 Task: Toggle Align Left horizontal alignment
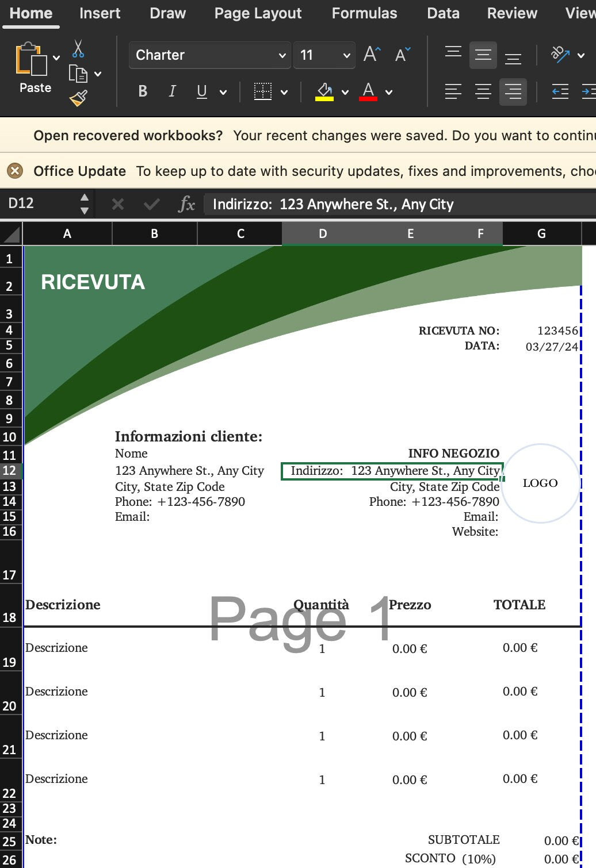point(453,91)
